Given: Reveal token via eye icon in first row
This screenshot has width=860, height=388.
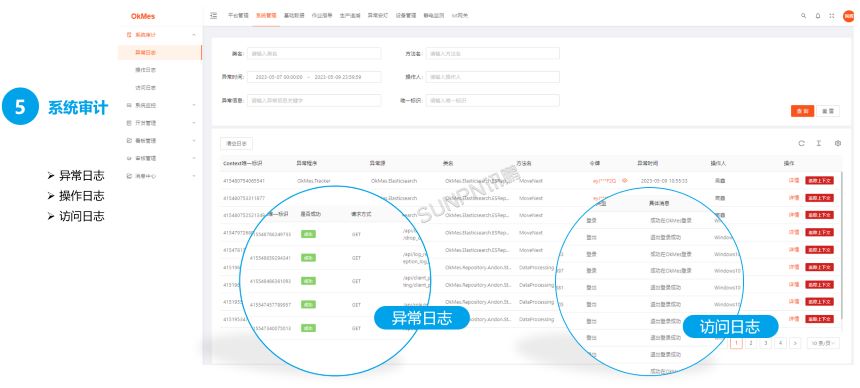Looking at the screenshot, I should [625, 180].
